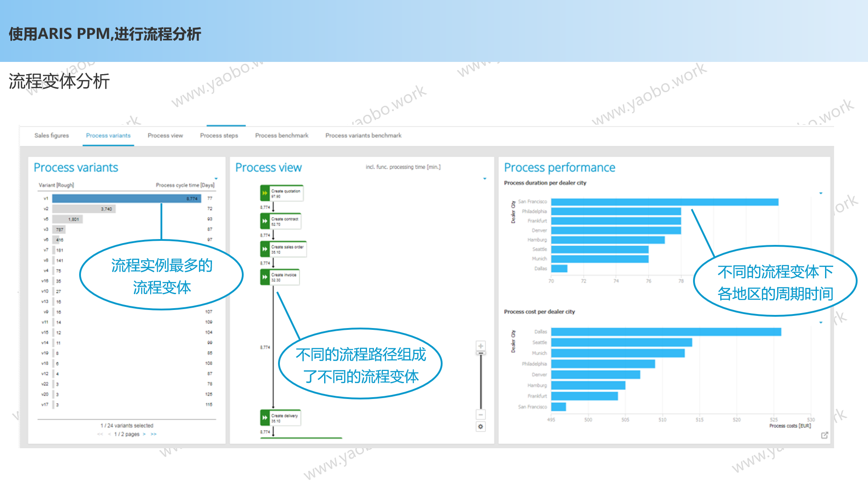Click the Frankfurt bar in duration chart
Image resolution: width=868 pixels, height=488 pixels.
click(x=616, y=221)
